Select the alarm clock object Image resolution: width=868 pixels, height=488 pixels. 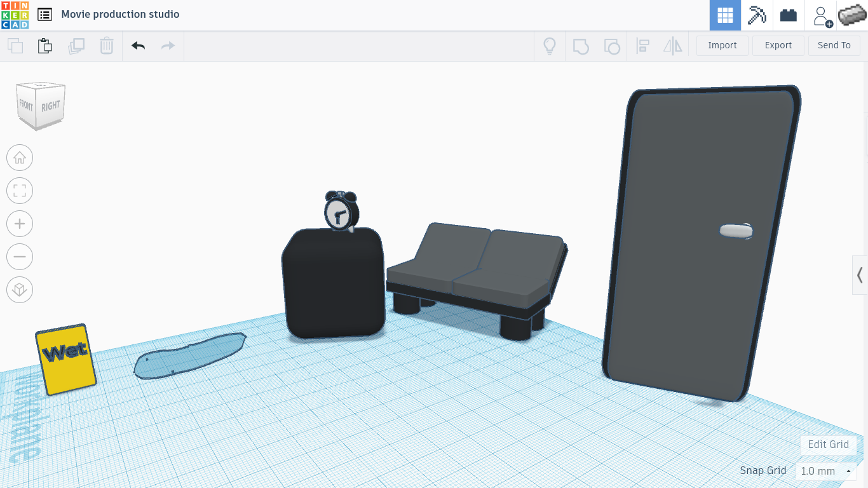coord(341,210)
